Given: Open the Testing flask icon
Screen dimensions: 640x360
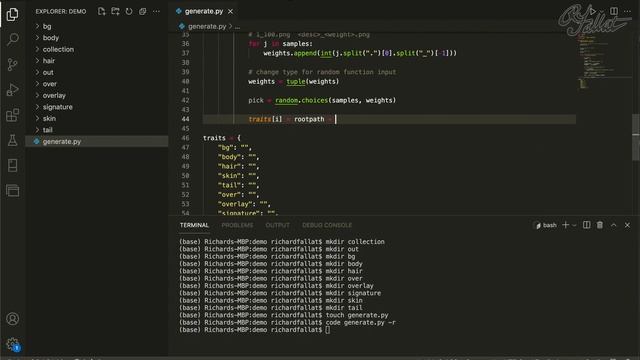Looking at the screenshot, I should pyautogui.click(x=13, y=140).
